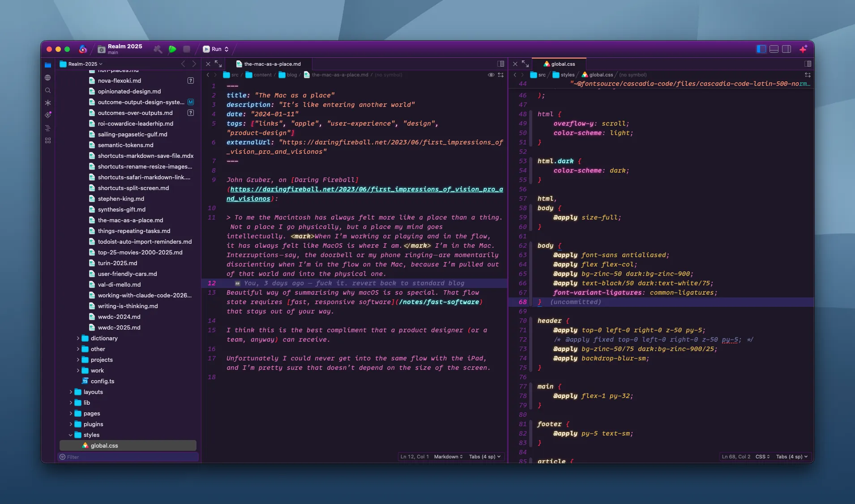Select the Publishing sidebar icon
This screenshot has width=855, height=504.
[x=48, y=115]
